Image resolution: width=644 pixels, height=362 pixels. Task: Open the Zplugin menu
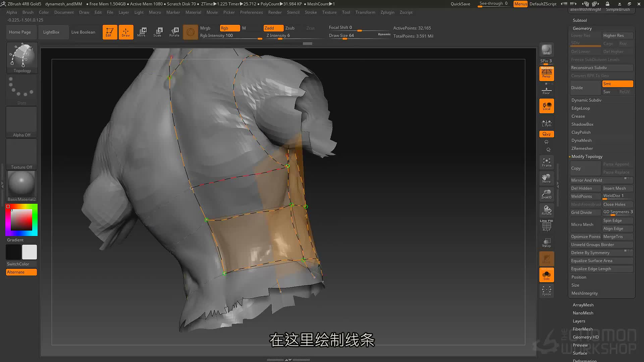pos(387,12)
